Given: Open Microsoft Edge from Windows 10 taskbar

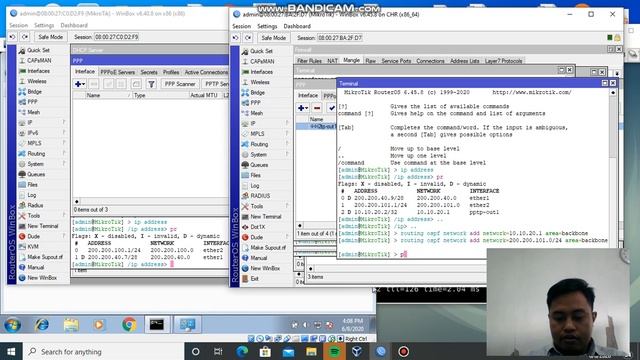Looking at the screenshot, I should (x=242, y=351).
